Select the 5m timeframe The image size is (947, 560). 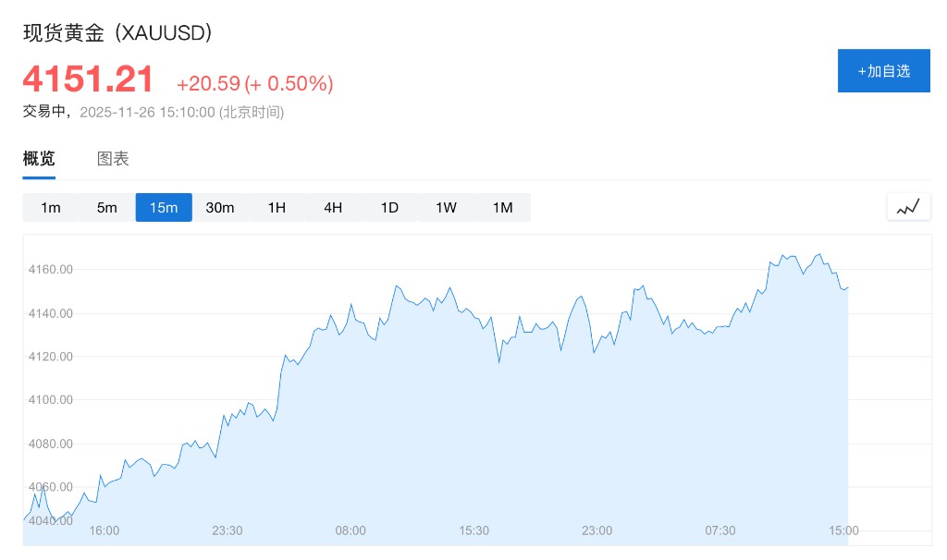[x=107, y=208]
